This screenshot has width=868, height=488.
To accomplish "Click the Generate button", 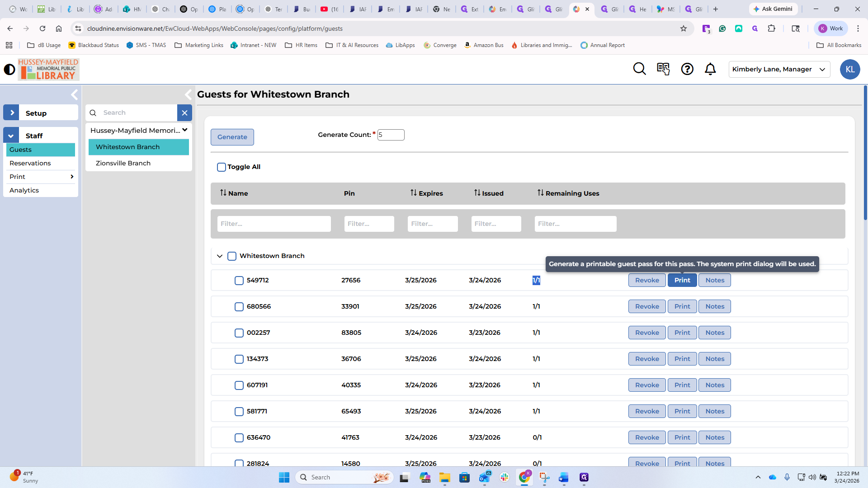I will pos(232,137).
